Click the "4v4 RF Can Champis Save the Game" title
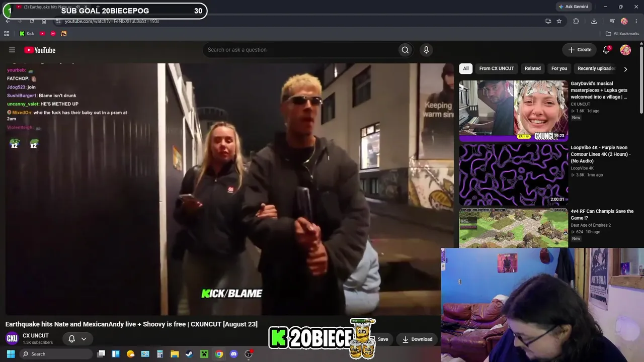The height and width of the screenshot is (362, 644). pyautogui.click(x=602, y=215)
